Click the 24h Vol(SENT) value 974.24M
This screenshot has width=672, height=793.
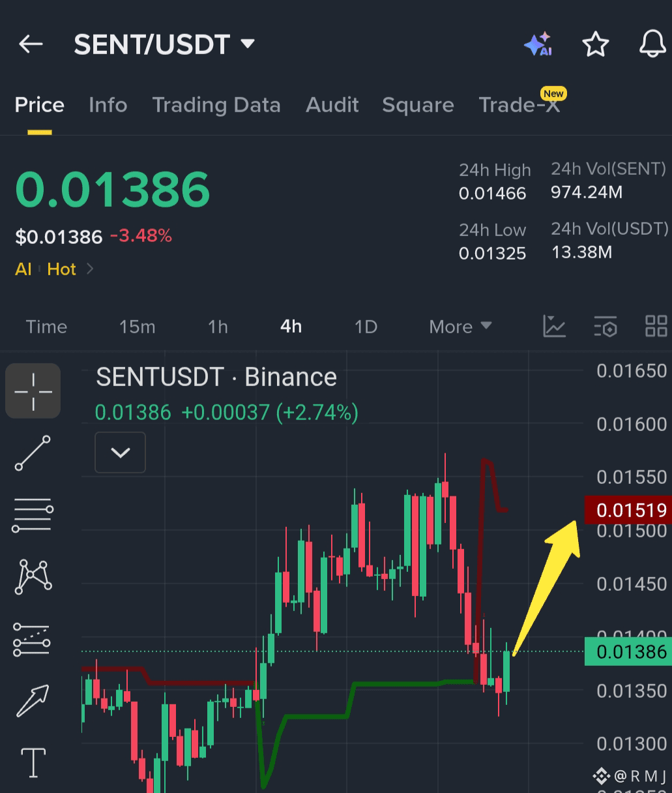click(587, 192)
